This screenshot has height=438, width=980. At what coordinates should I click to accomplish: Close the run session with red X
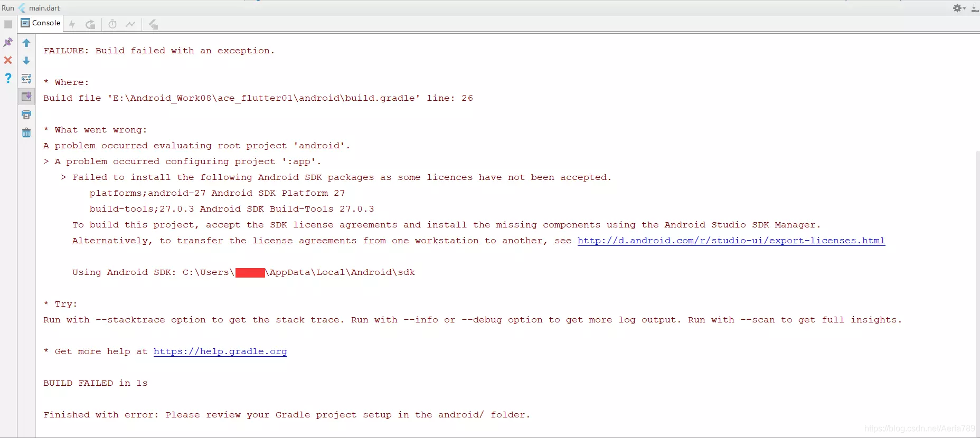coord(8,60)
